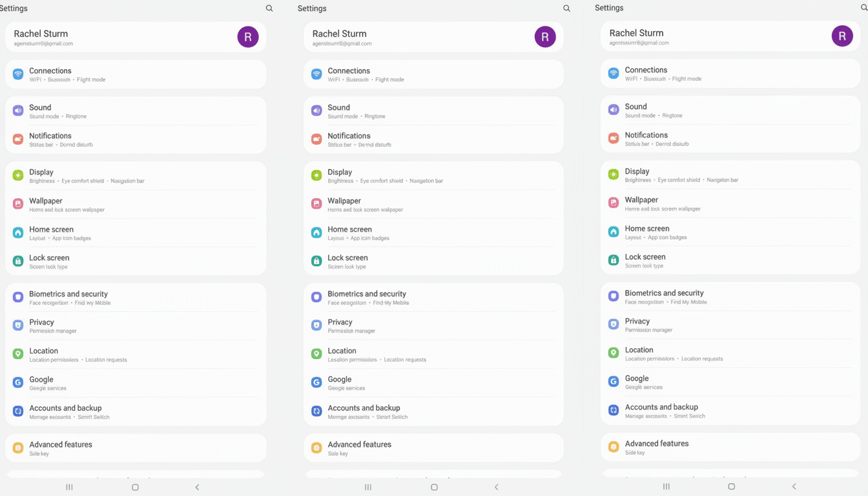The image size is (868, 496).
Task: Select the Location pin icon
Action: 17,354
